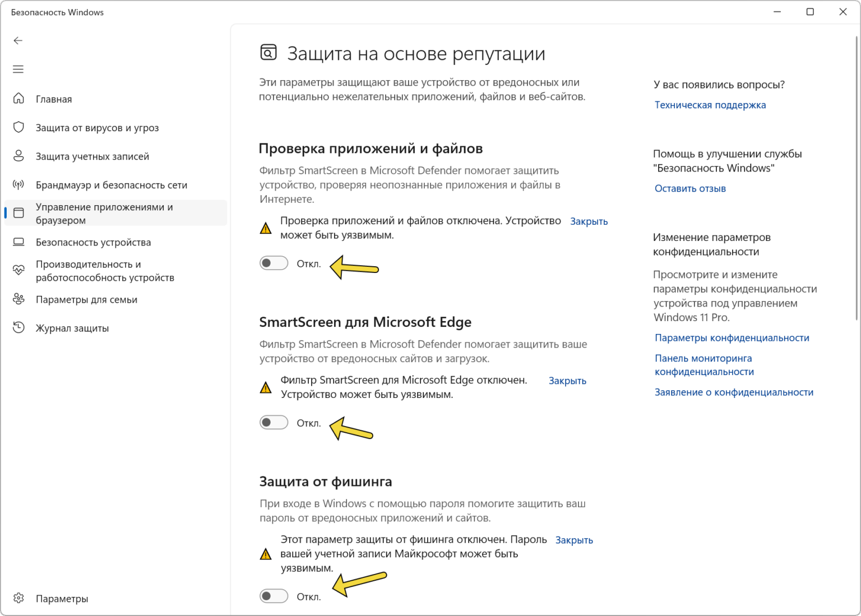Click Оставить отзыв
Screen dimensions: 861x616
[689, 188]
